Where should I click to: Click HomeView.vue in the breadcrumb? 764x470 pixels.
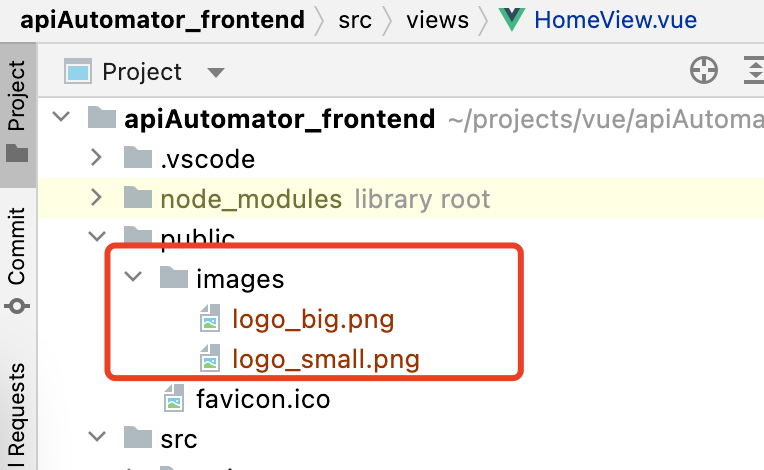pos(615,20)
